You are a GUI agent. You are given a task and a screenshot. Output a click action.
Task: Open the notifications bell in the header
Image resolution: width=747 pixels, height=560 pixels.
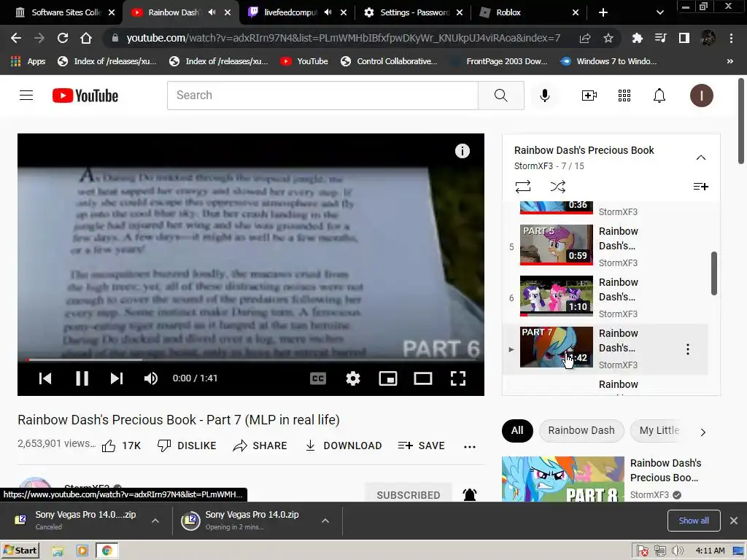(659, 96)
